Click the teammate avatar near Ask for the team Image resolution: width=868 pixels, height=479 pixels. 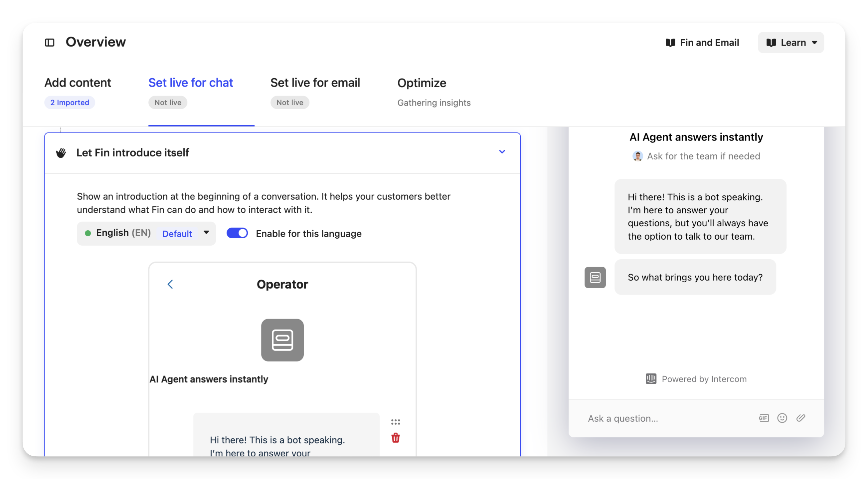(637, 156)
